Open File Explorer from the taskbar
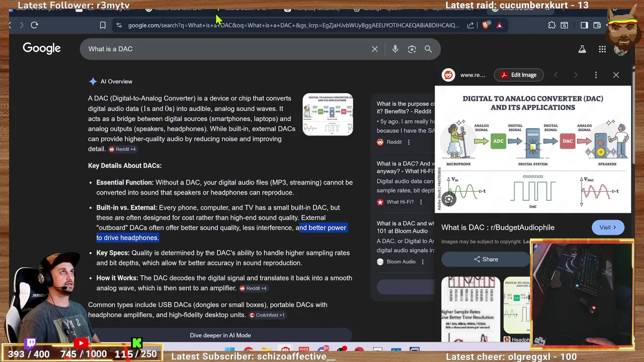 [267, 350]
